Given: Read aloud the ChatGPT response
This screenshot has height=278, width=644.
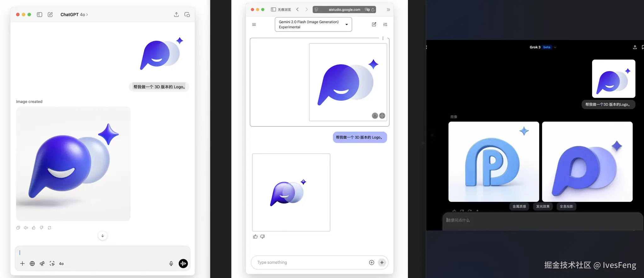Looking at the screenshot, I should click(x=26, y=228).
